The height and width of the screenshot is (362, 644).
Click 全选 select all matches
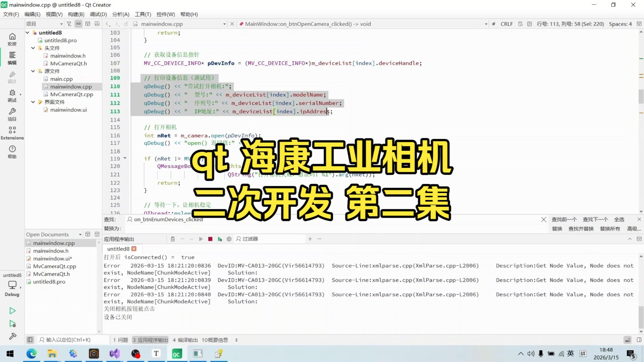click(619, 219)
